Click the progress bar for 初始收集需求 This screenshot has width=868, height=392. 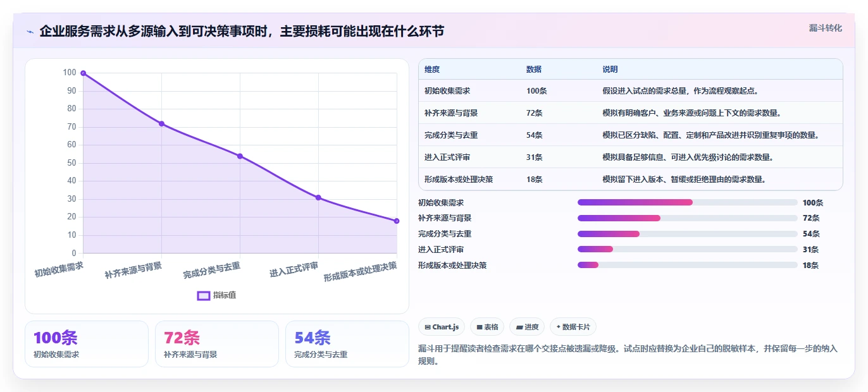click(687, 202)
